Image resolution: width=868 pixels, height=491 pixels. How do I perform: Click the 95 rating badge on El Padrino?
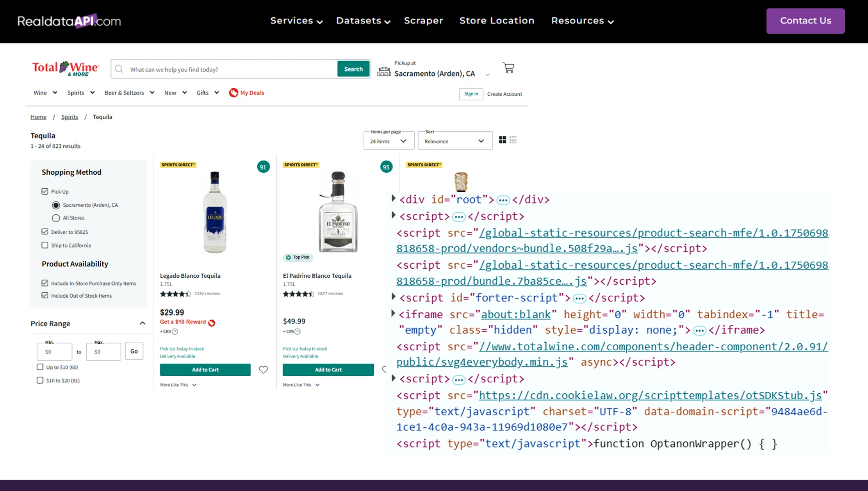(x=386, y=167)
